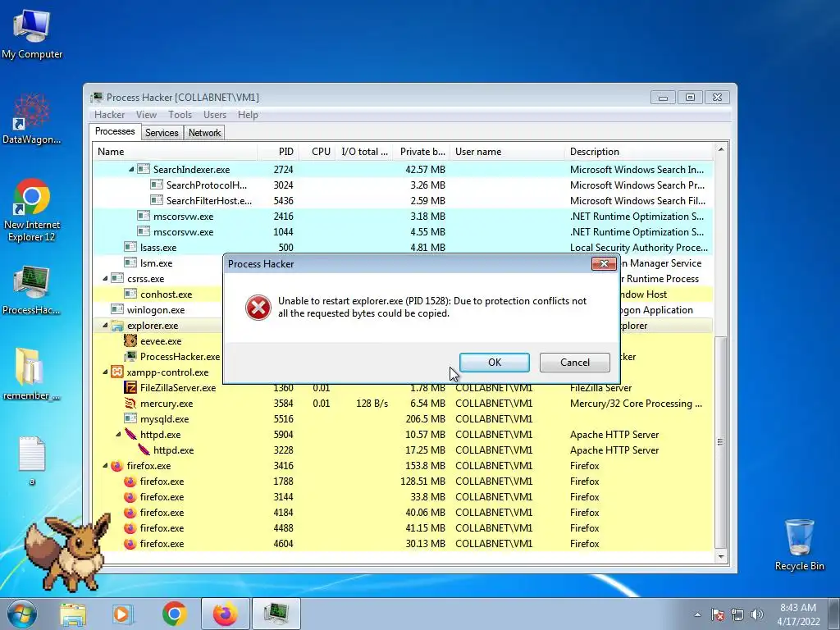The width and height of the screenshot is (840, 630).
Task: Open the Help menu
Action: (x=248, y=115)
